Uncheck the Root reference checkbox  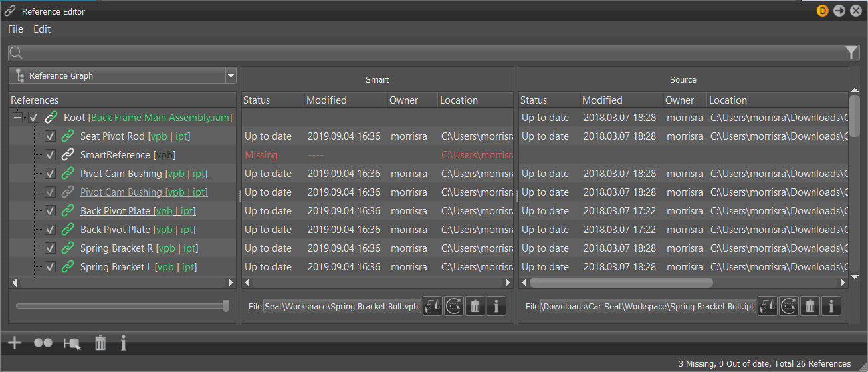coord(34,118)
